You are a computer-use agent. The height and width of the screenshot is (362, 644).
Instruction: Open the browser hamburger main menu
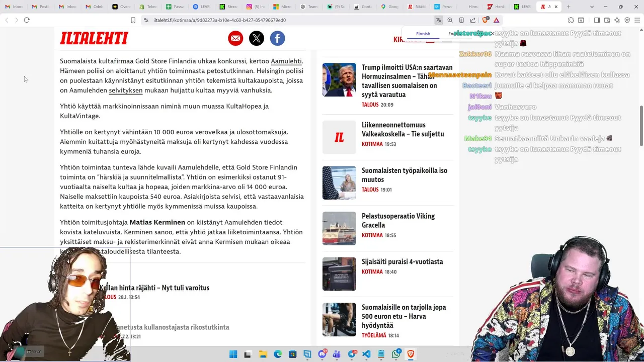click(x=637, y=20)
